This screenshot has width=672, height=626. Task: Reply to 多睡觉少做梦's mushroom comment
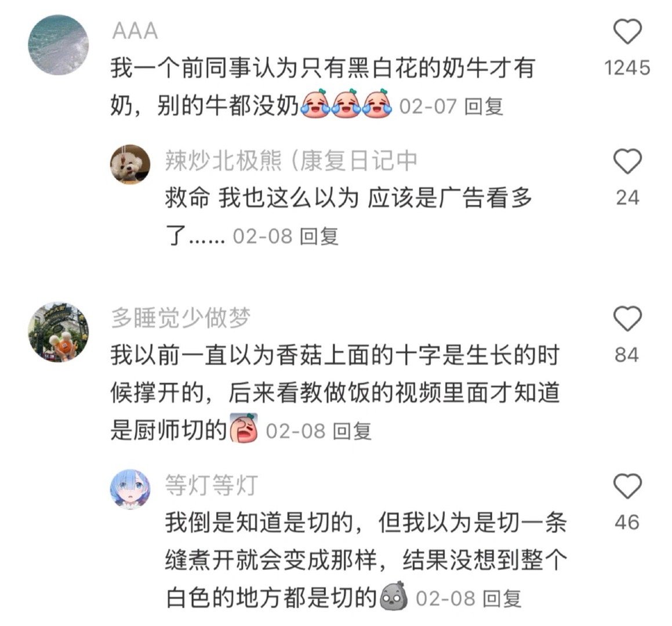[x=353, y=431]
